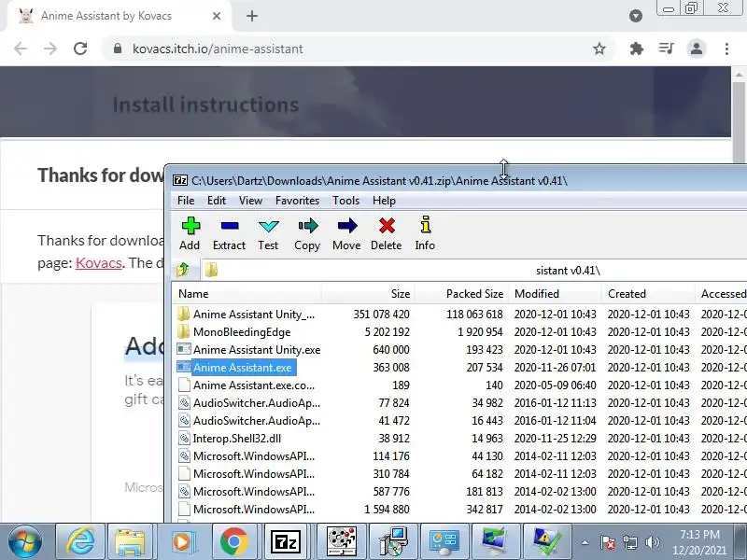Open the volume control tray icon
Image resolution: width=747 pixels, height=560 pixels.
(x=652, y=542)
